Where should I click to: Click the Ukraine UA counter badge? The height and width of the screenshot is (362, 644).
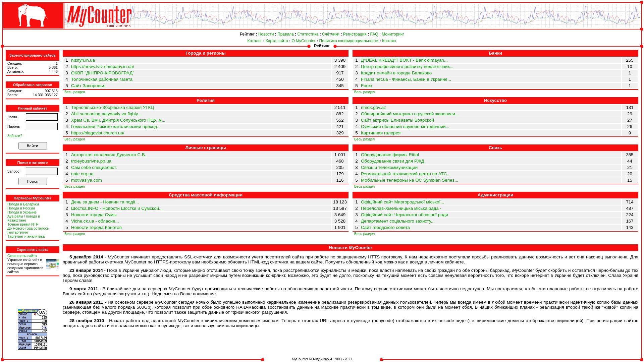click(x=33, y=329)
